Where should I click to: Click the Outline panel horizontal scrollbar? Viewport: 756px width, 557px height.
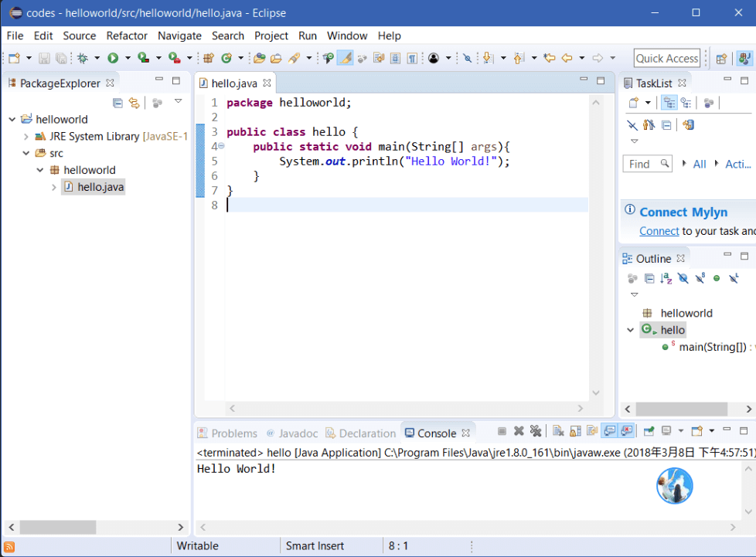coord(681,409)
